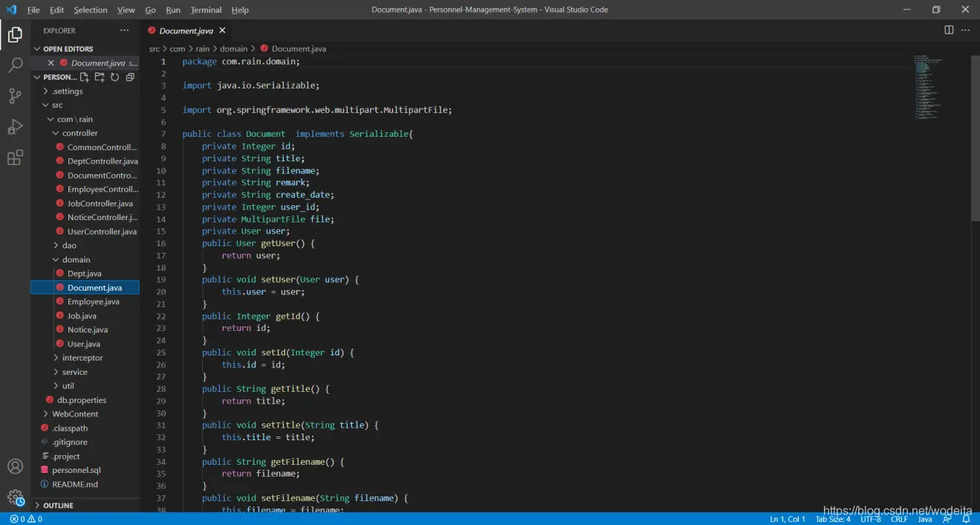Open the Help menu

pos(240,10)
